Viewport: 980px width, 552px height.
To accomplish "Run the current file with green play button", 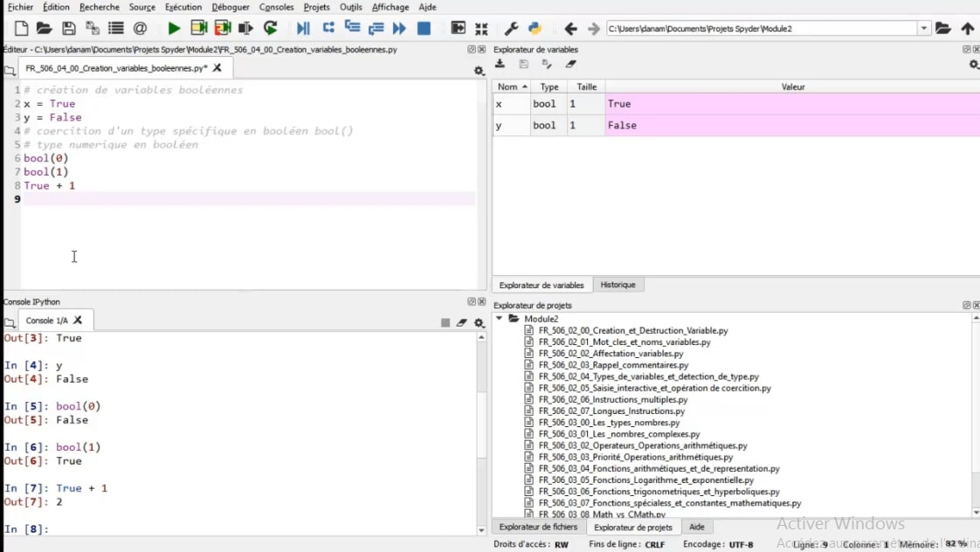I will click(x=174, y=29).
